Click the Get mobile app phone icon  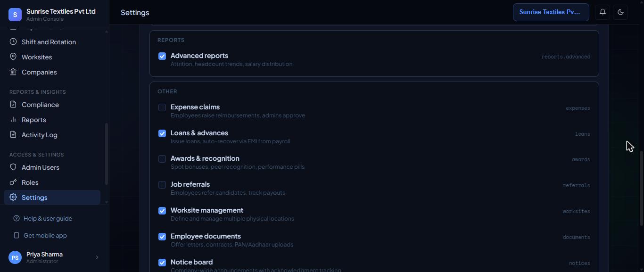[x=17, y=236]
